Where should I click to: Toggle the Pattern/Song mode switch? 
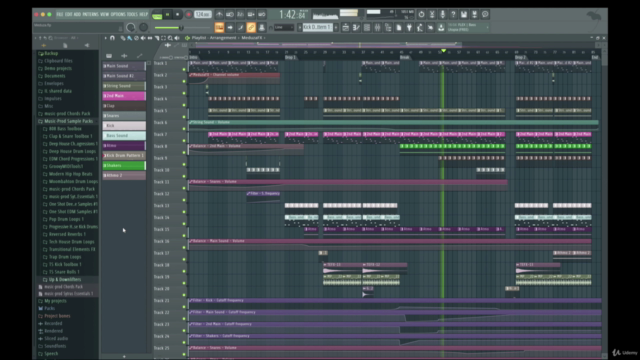157,15
